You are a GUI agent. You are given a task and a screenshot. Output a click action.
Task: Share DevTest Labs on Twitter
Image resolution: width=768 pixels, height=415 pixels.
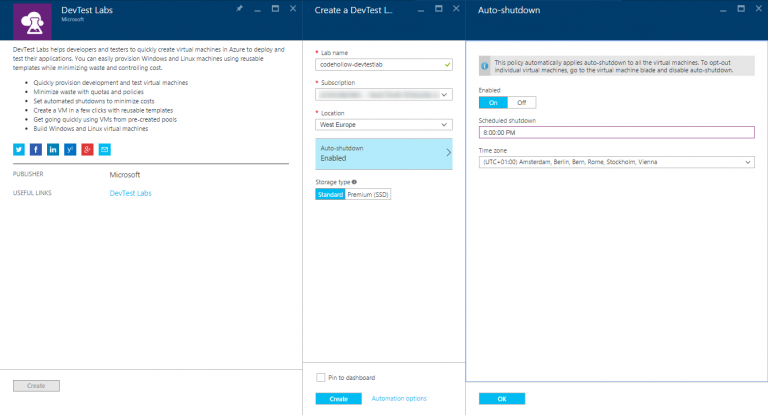tap(19, 149)
